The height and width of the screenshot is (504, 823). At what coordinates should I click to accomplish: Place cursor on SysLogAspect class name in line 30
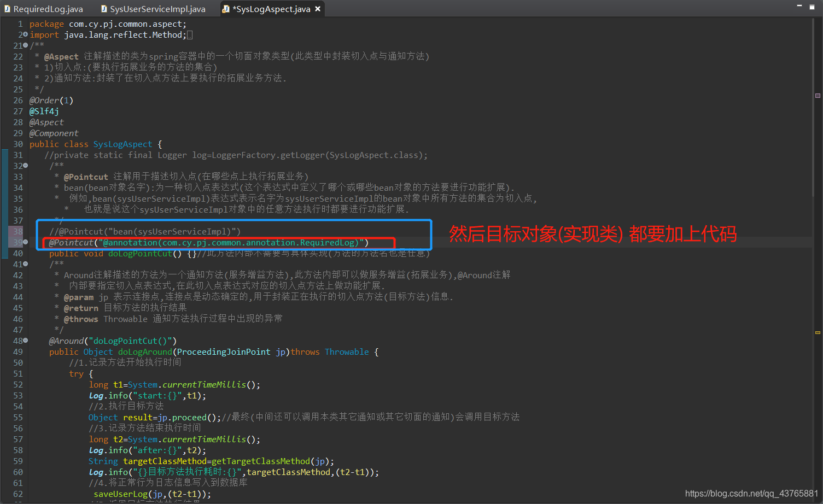(122, 144)
